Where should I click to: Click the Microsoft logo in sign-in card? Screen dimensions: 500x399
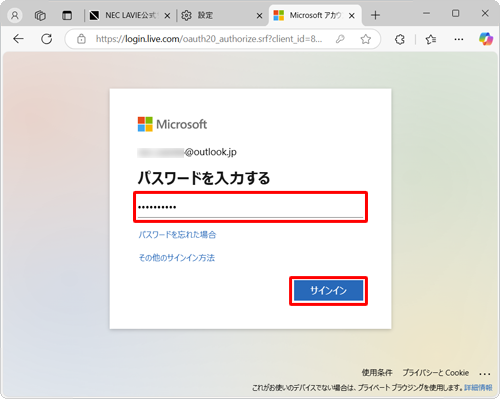[172, 124]
